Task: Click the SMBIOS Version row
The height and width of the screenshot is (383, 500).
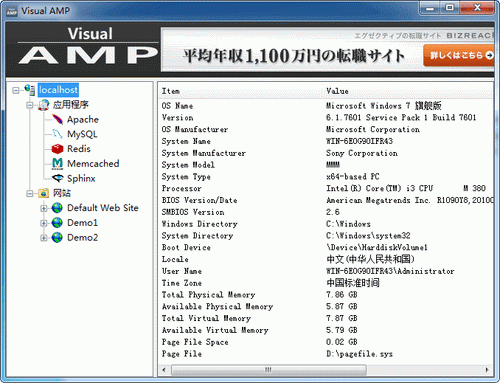Action: [325, 212]
